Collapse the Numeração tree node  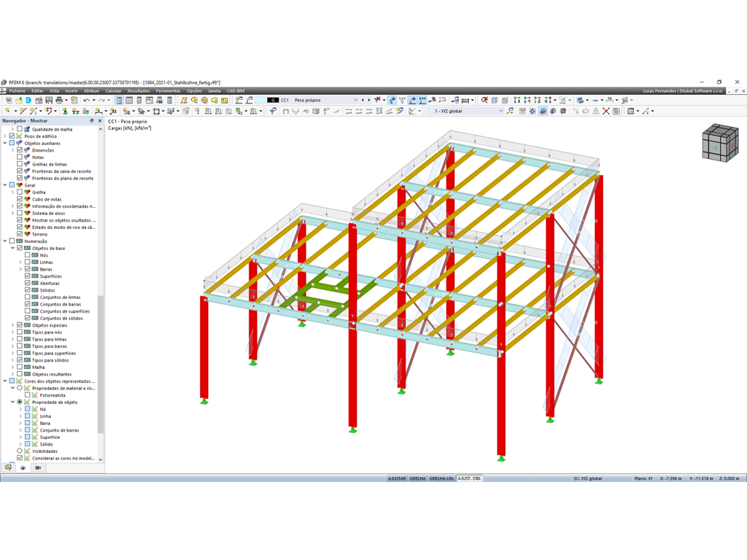click(5, 241)
